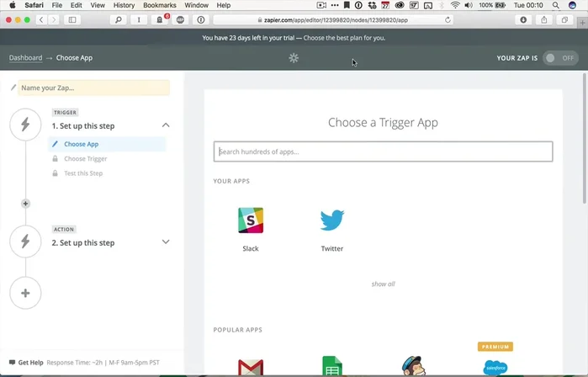Screen dimensions: 588x377
Task: Select the Twitter app icon
Action: (332, 220)
